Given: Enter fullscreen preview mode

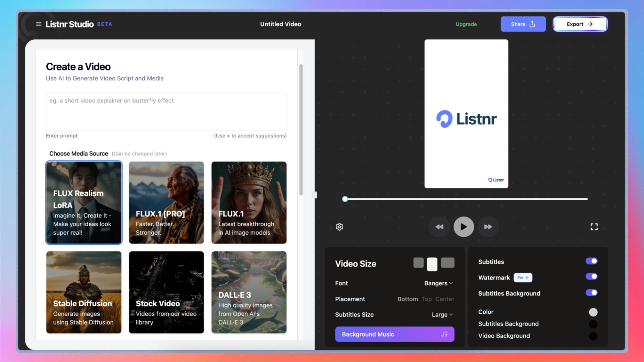Looking at the screenshot, I should click(594, 227).
